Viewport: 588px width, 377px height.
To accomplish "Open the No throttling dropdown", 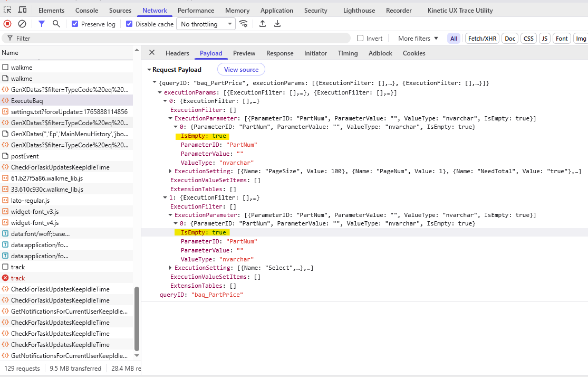I will click(206, 24).
